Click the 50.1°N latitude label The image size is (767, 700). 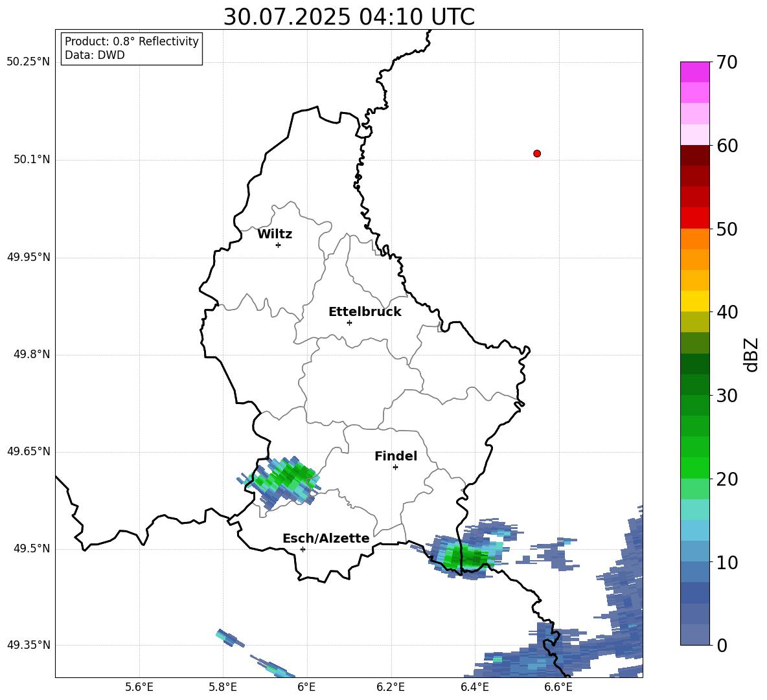tap(32, 159)
